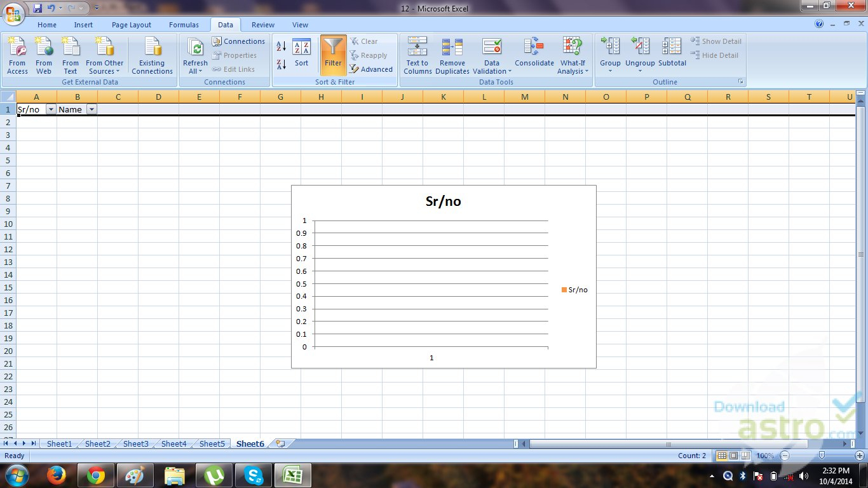Viewport: 868px width, 488px height.
Task: Open Google Chrome from the taskbar
Action: (x=96, y=475)
